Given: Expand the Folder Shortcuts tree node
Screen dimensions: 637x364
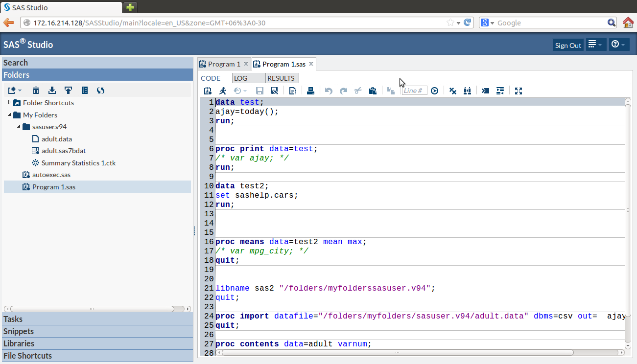Looking at the screenshot, I should [9, 103].
